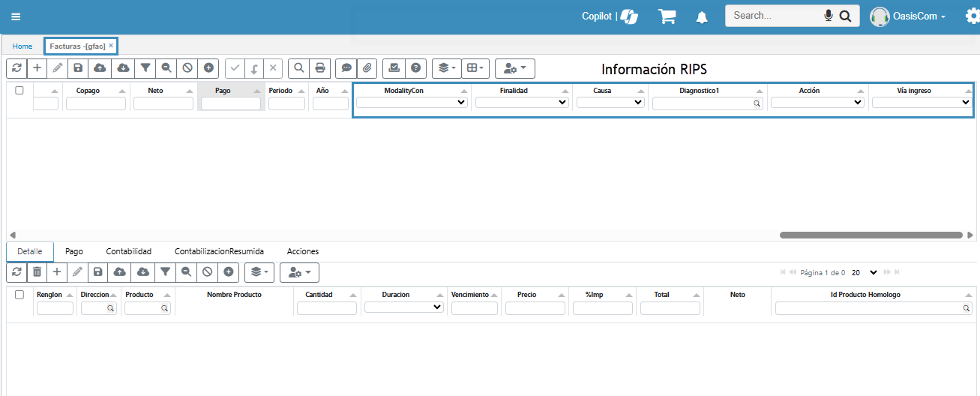Toggle the select-all checkbox in the Detalle grid

(x=19, y=295)
